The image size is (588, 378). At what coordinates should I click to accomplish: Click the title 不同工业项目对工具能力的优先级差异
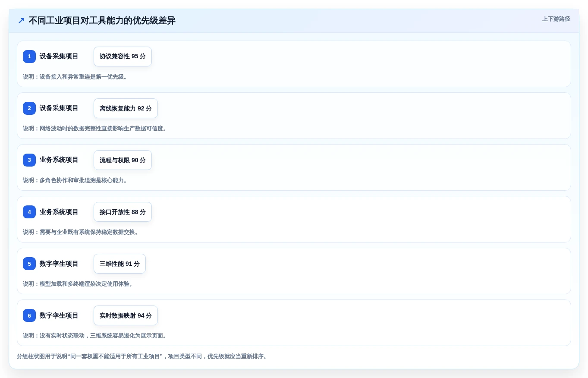pyautogui.click(x=102, y=21)
